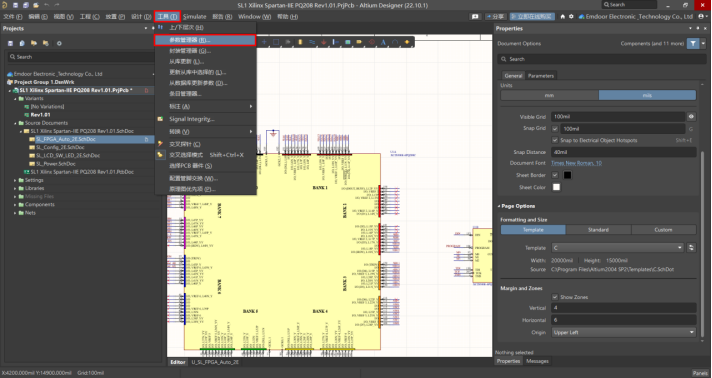Toggle Visible Grid eye icon
Image resolution: width=712 pixels, height=378 pixels.
pyautogui.click(x=691, y=117)
